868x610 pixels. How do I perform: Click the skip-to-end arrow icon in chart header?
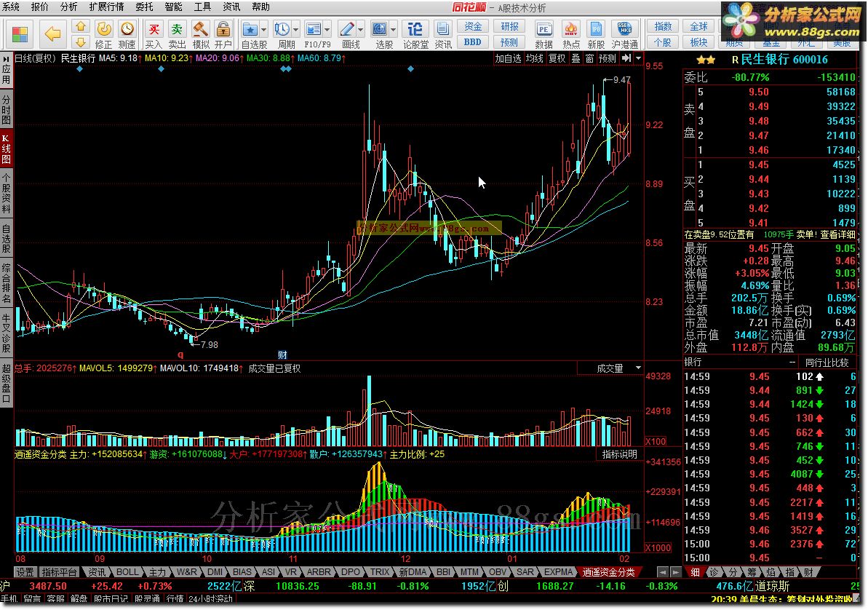pos(626,58)
